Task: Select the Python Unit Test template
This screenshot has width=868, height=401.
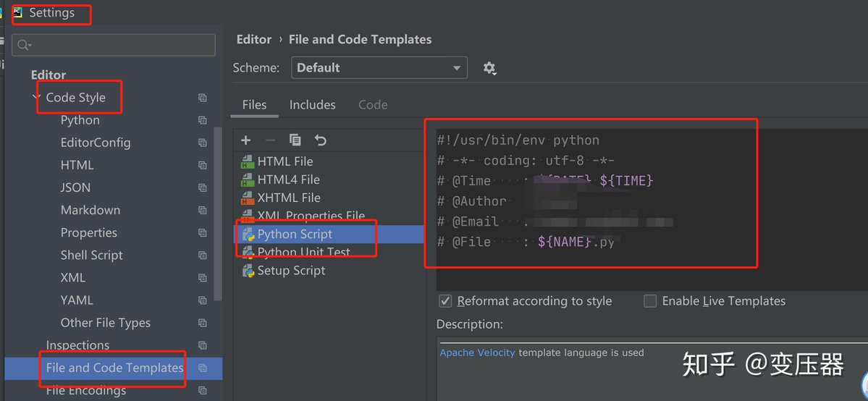Action: (304, 252)
